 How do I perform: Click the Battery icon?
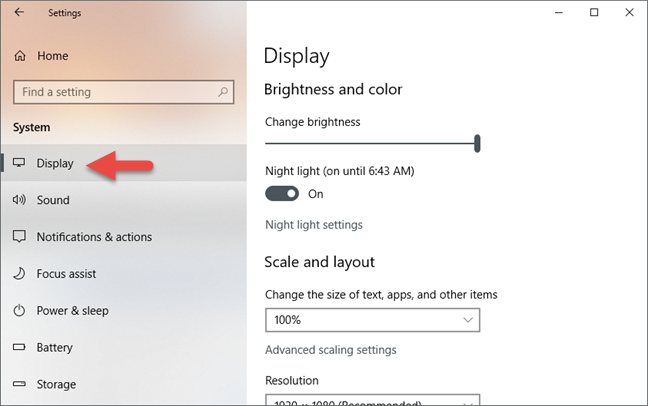click(x=19, y=347)
